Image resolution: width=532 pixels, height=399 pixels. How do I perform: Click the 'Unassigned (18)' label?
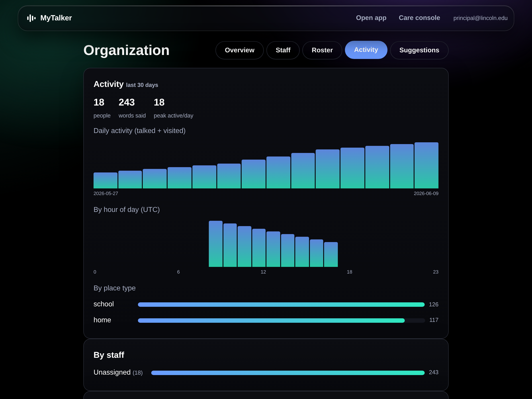[118, 372]
